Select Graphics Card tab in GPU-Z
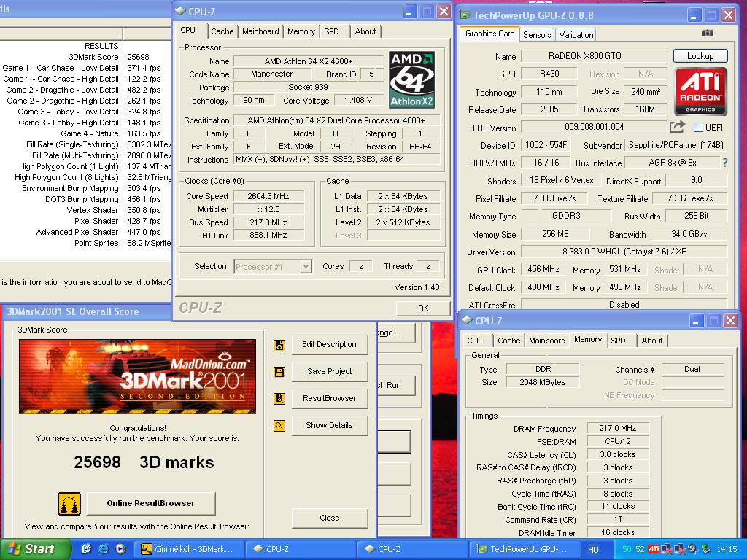 click(x=489, y=34)
